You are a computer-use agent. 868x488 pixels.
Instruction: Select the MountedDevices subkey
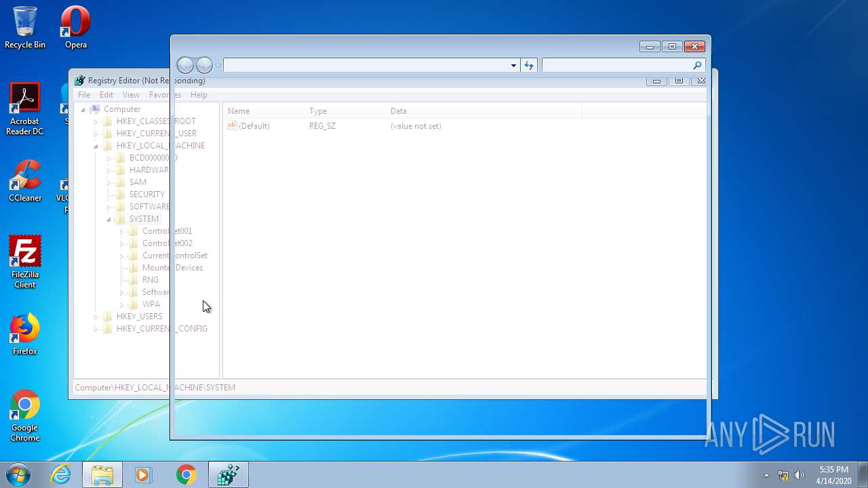coord(172,268)
